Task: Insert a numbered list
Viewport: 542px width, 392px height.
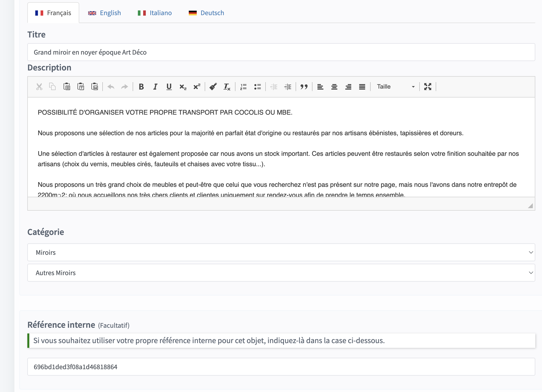Action: point(243,87)
